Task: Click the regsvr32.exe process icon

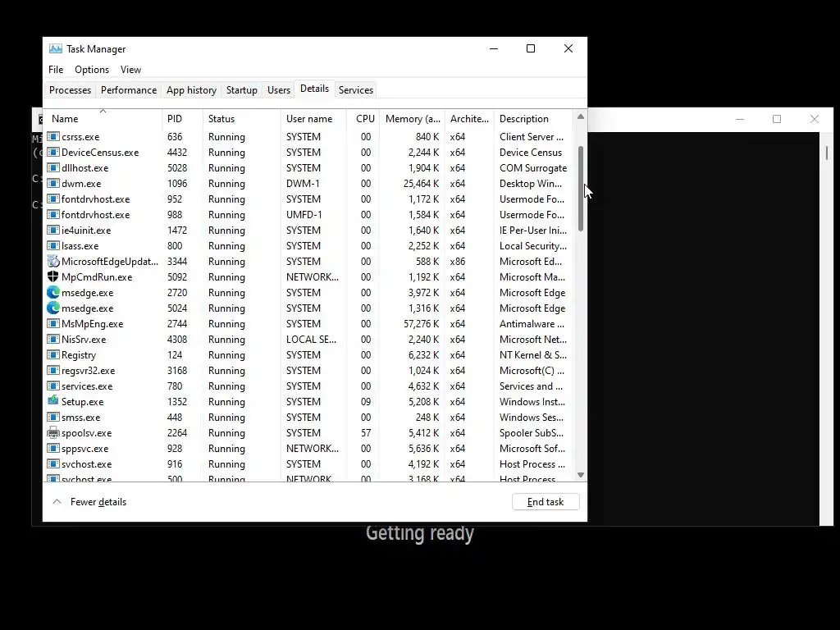Action: (x=53, y=370)
